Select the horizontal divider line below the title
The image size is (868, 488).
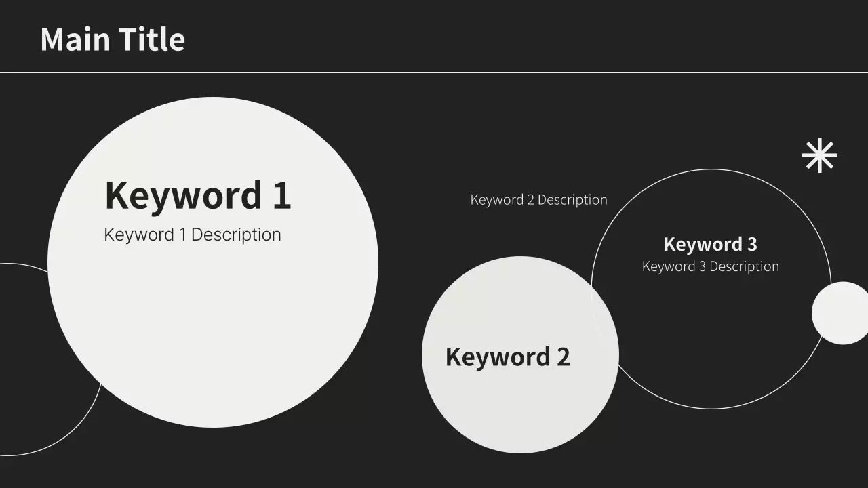pyautogui.click(x=434, y=72)
